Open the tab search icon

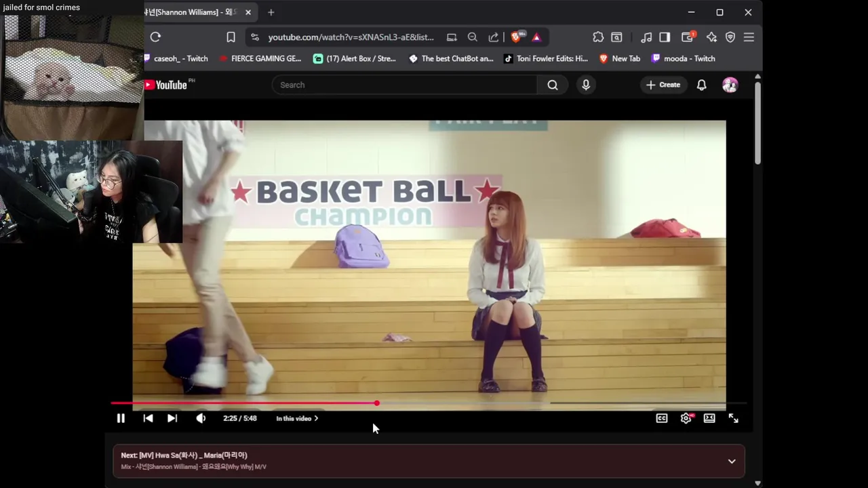point(617,37)
